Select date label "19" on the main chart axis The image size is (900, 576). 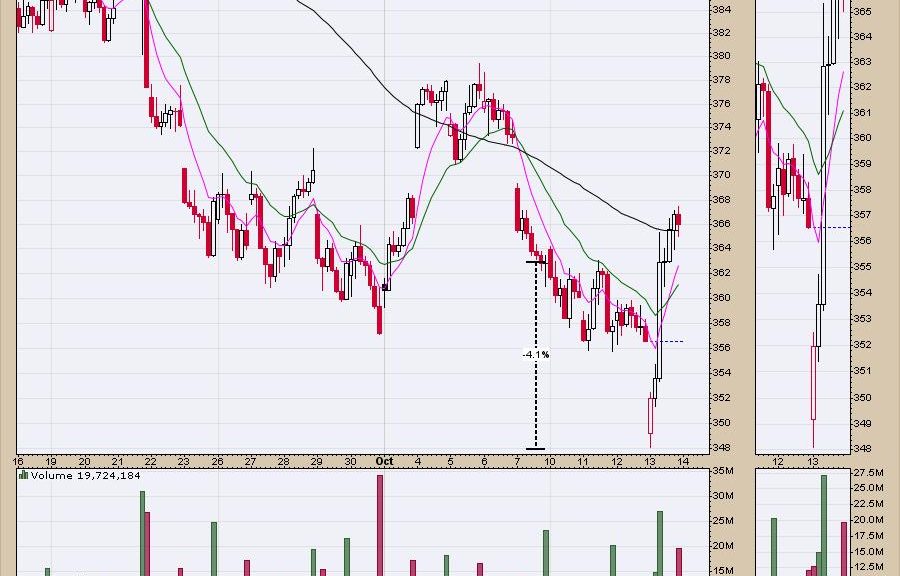tap(51, 461)
